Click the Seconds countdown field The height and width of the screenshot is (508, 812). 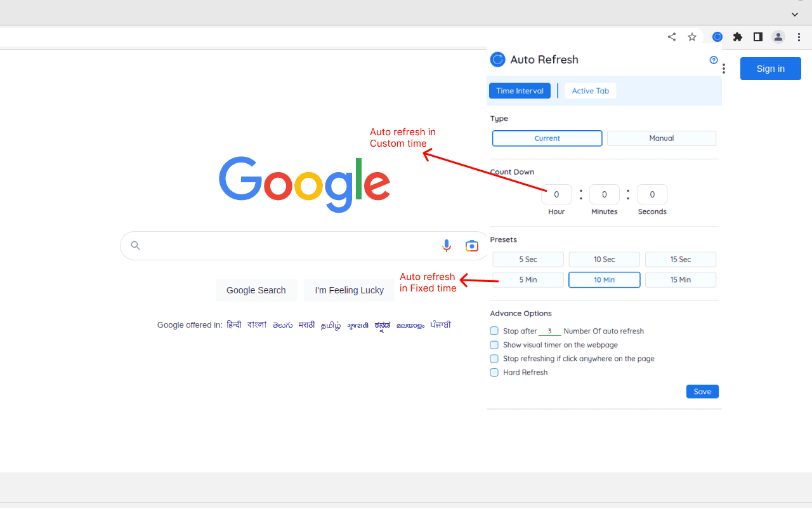click(652, 194)
